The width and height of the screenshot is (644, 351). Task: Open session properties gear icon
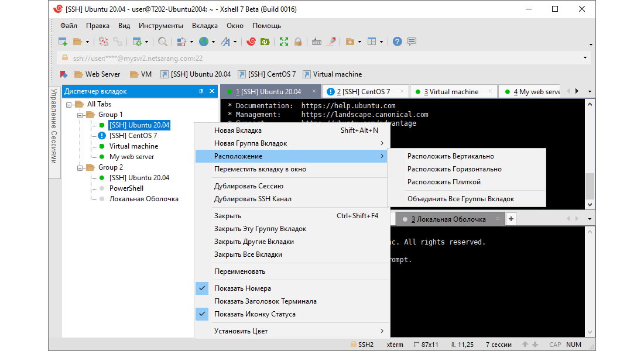tap(137, 42)
